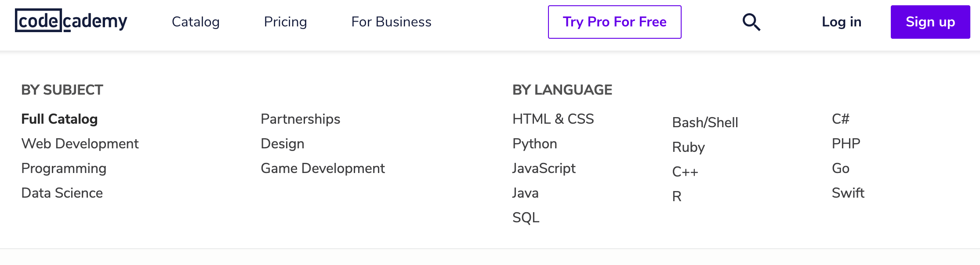Browse HTML & CSS courses
This screenshot has height=265, width=980.
pos(553,119)
